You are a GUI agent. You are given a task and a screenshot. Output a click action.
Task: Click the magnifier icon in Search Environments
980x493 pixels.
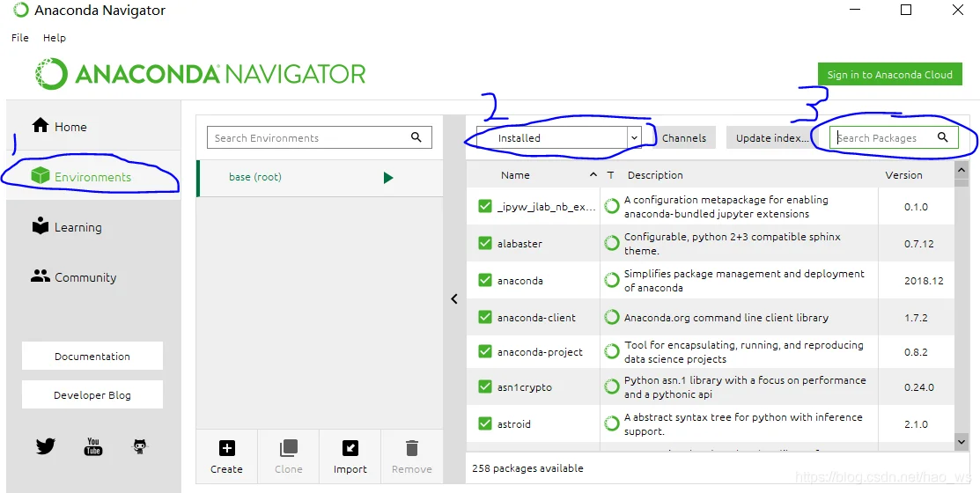click(x=416, y=137)
